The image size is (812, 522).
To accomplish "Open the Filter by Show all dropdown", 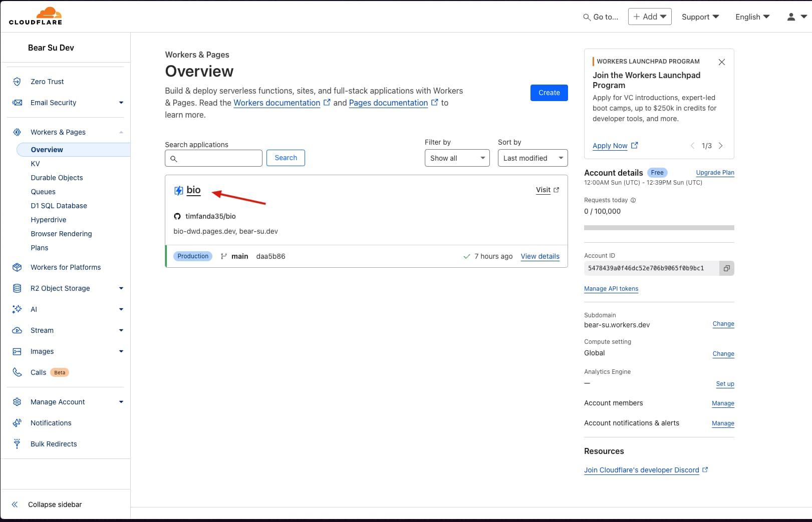I will point(457,158).
